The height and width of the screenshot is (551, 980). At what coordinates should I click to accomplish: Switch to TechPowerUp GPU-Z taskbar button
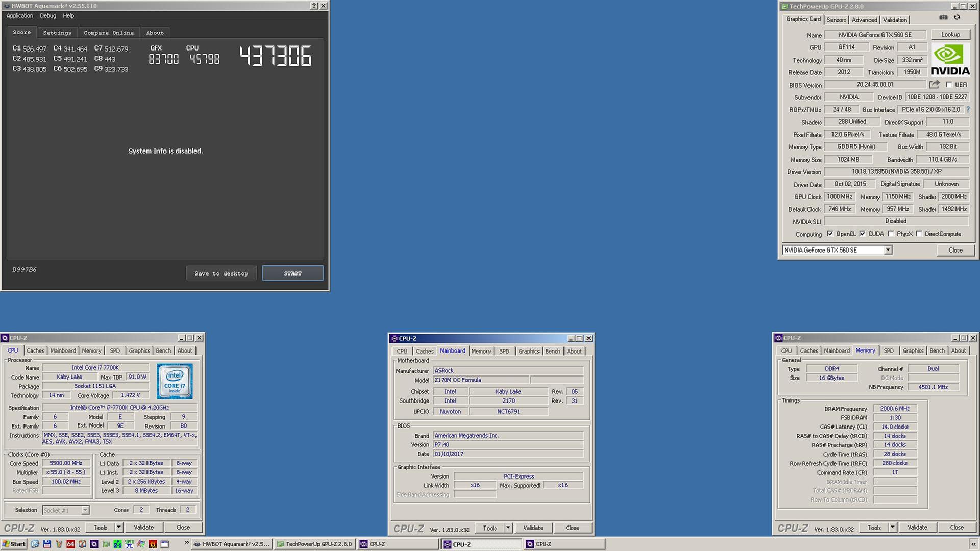coord(315,544)
